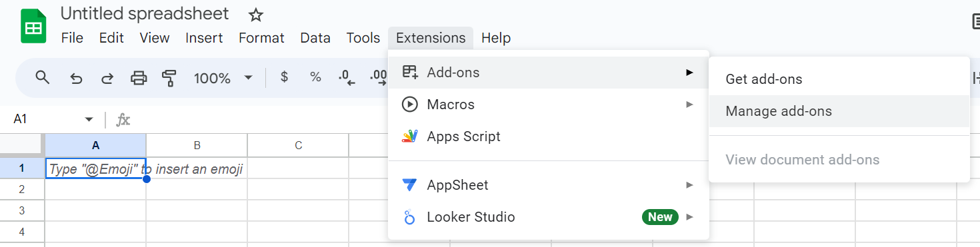
Task: Select row 4 header
Action: pos(22,232)
